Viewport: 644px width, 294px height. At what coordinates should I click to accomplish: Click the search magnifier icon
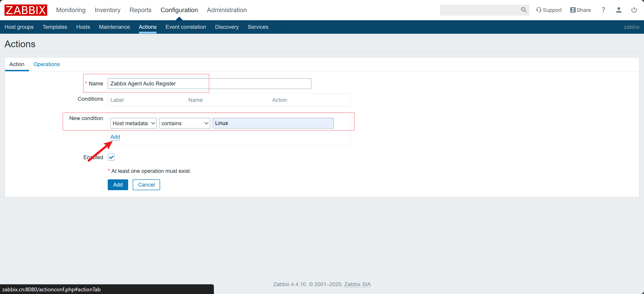[523, 10]
